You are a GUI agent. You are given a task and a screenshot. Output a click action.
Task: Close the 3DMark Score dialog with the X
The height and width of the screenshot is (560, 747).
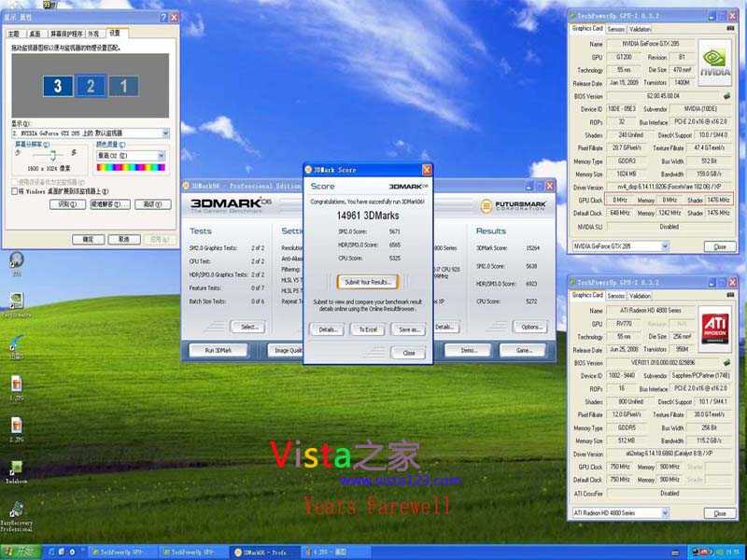(x=427, y=170)
